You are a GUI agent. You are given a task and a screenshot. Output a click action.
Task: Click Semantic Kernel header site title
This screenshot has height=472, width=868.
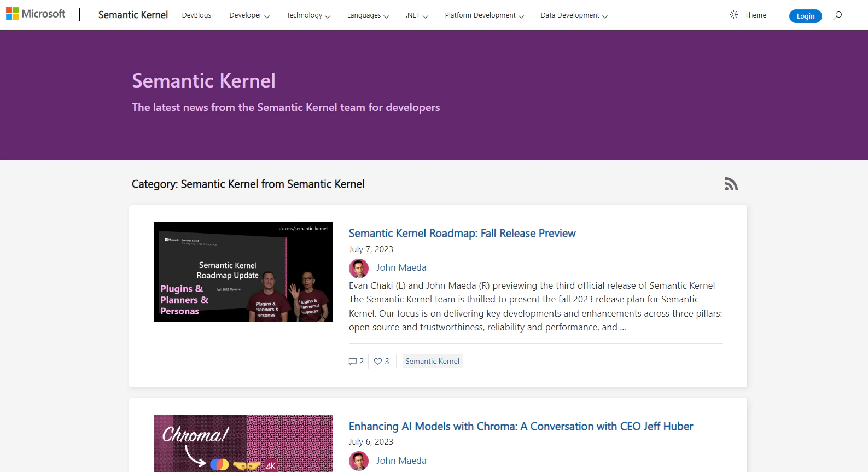(133, 15)
